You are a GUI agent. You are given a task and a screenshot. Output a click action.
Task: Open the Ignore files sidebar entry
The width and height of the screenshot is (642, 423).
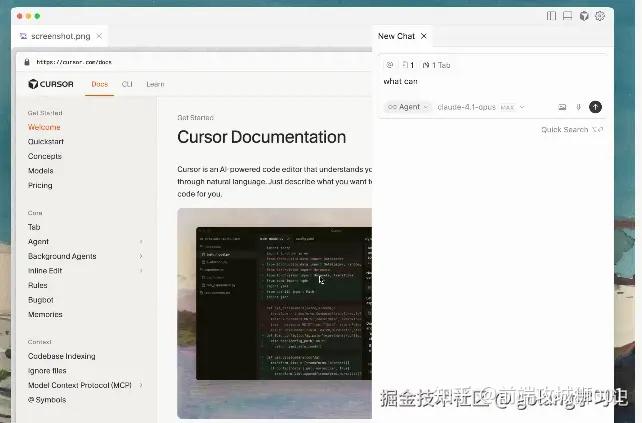[x=47, y=371]
